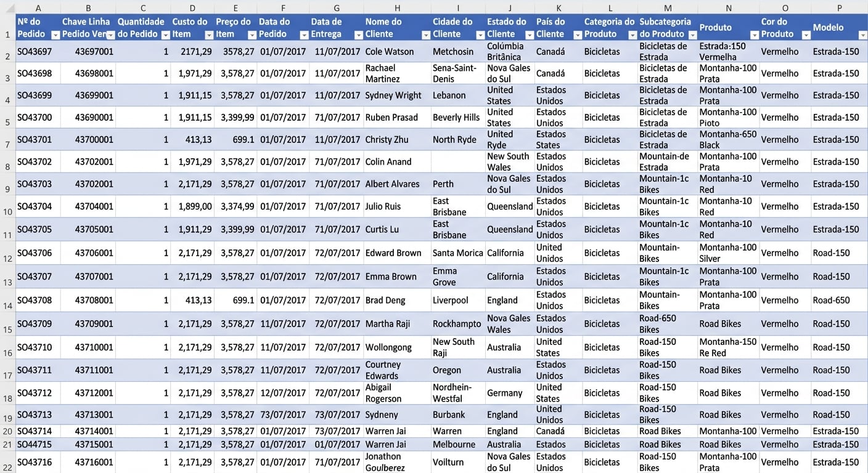This screenshot has height=473, width=868.
Task: Click the Beverly Hills city cell
Action: pos(458,118)
